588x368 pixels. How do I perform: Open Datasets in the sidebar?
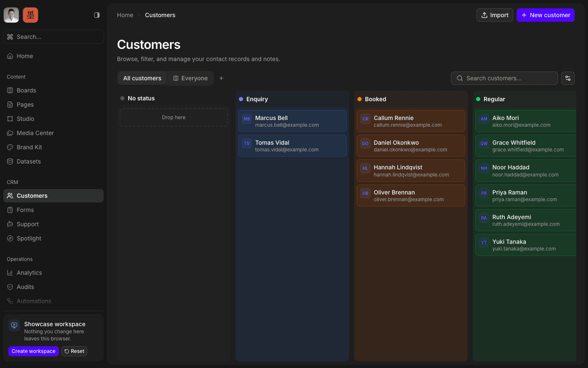53,161
